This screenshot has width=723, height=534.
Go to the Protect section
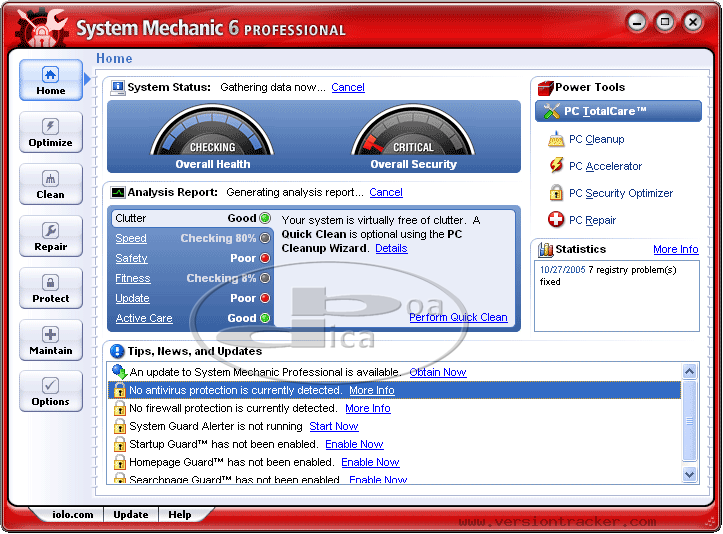(x=51, y=288)
